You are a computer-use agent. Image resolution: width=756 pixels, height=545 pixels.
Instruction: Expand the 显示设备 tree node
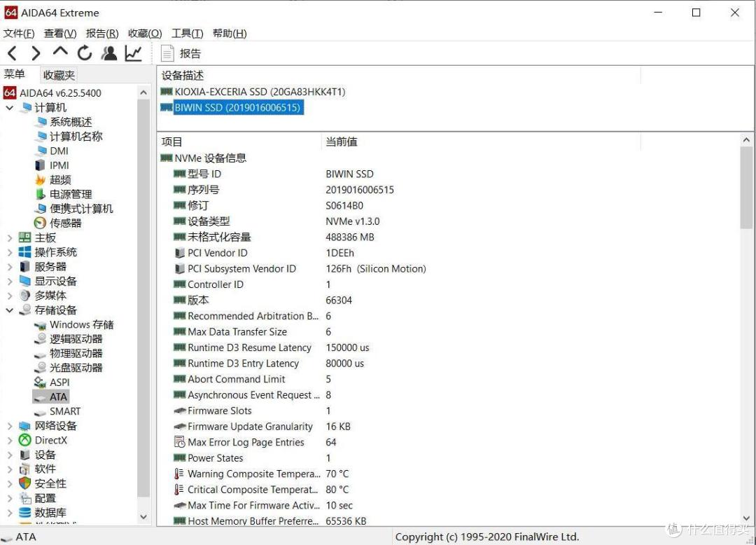click(10, 281)
